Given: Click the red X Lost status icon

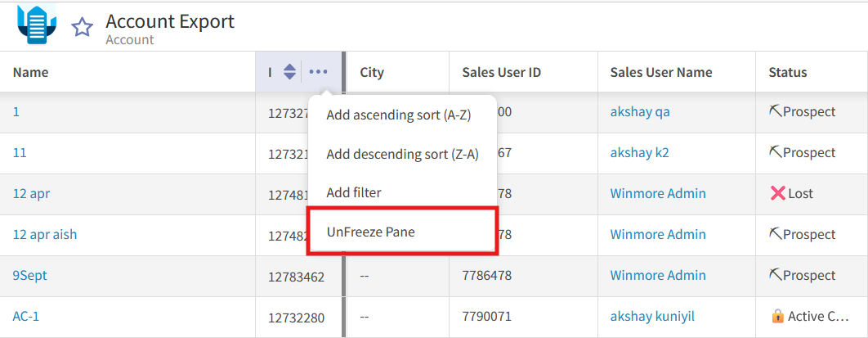Looking at the screenshot, I should tap(778, 193).
